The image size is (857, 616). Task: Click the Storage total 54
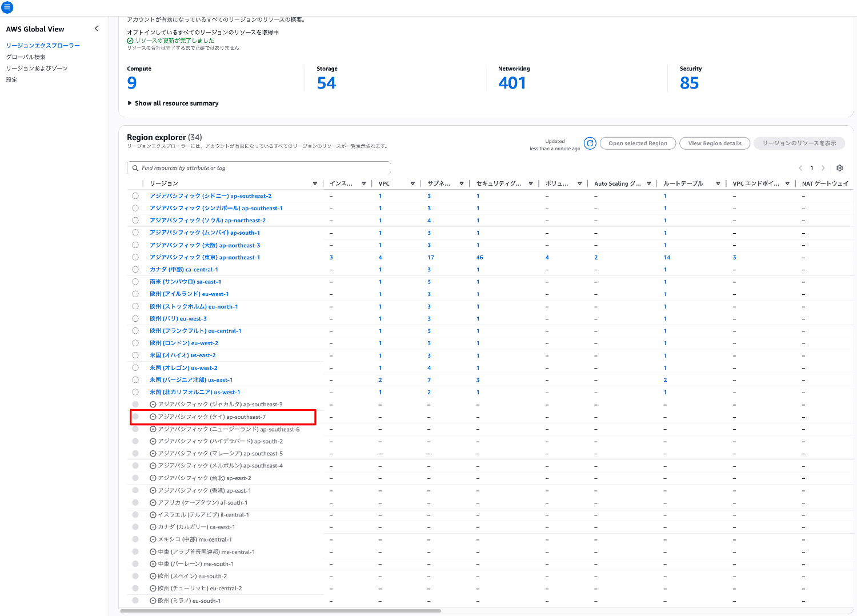click(x=327, y=83)
